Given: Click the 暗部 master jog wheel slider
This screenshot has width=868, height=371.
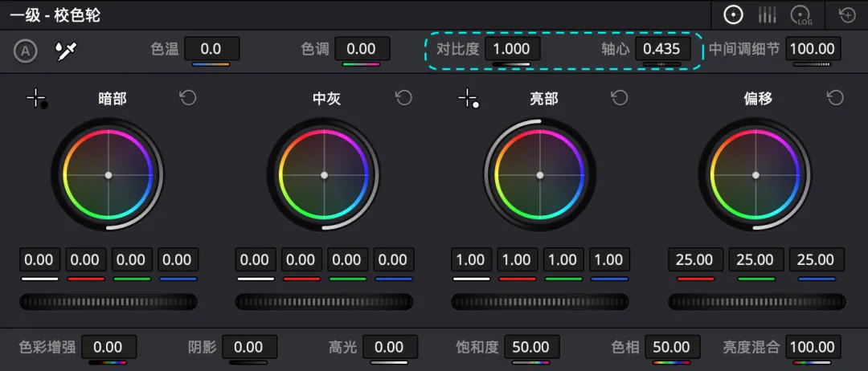Looking at the screenshot, I should click(108, 302).
